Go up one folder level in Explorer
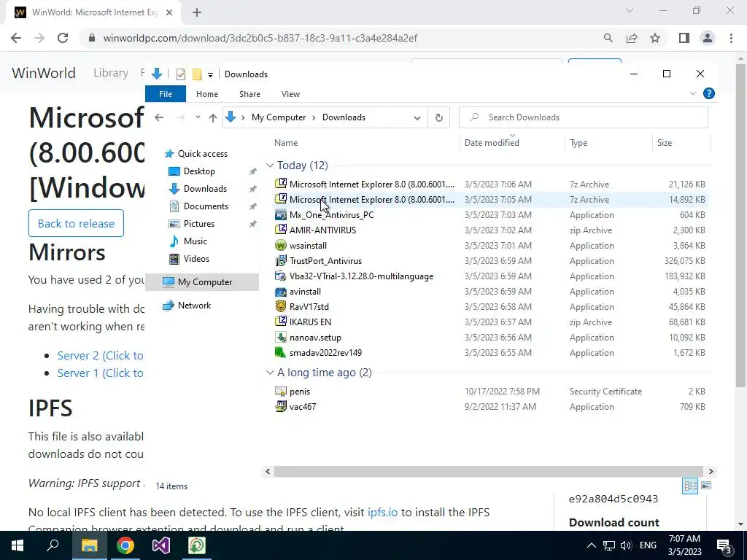747x560 pixels. click(213, 117)
